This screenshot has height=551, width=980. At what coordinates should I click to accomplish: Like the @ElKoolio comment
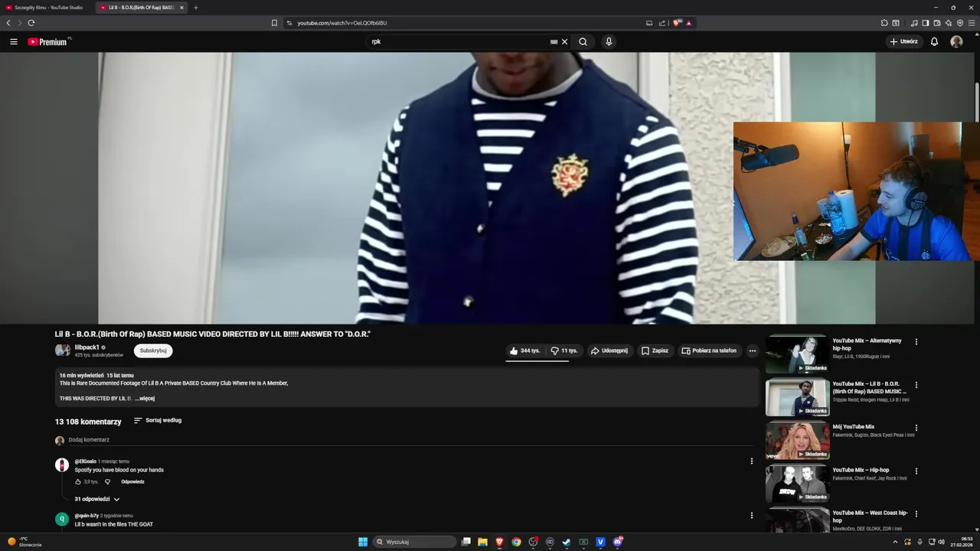tap(78, 482)
